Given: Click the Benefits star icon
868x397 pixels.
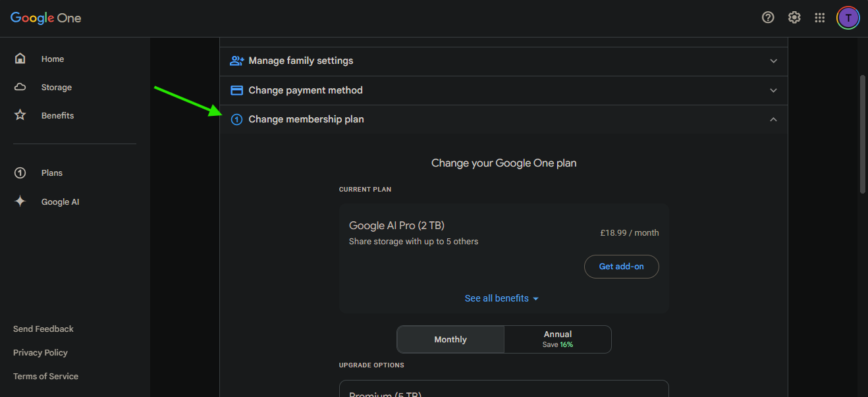Looking at the screenshot, I should 20,115.
